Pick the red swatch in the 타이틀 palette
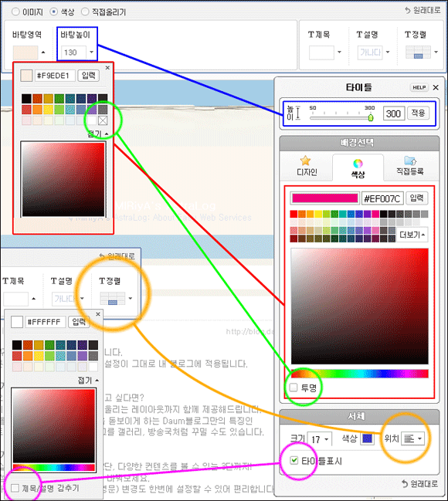The height and width of the screenshot is (501, 448). click(294, 214)
